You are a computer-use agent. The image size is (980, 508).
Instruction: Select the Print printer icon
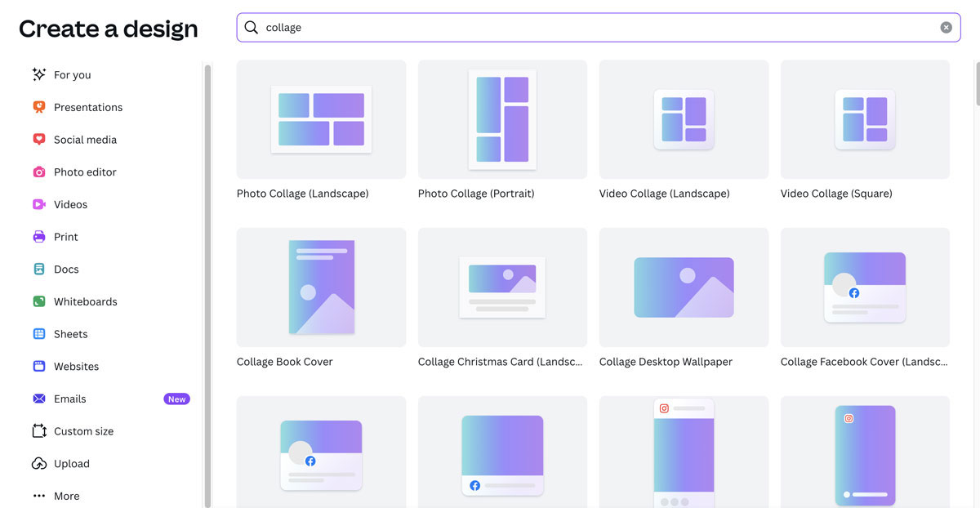[x=39, y=237]
